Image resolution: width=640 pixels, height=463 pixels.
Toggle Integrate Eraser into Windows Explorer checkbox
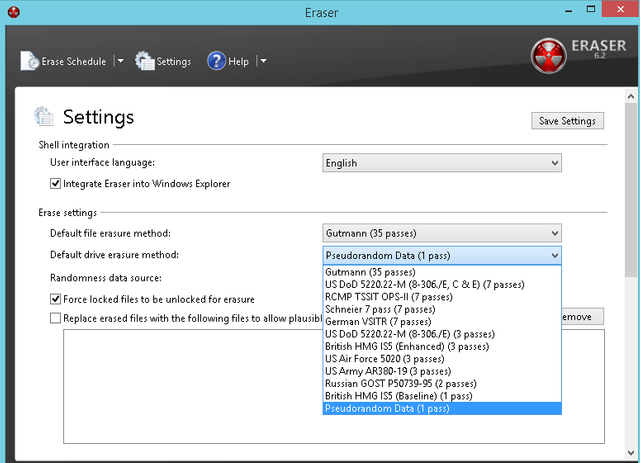(56, 184)
